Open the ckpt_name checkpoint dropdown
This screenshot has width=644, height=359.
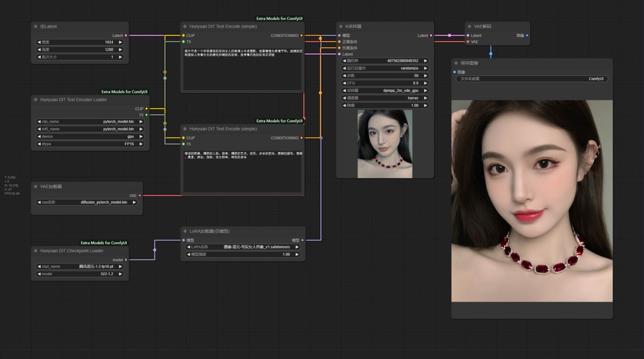pos(80,267)
